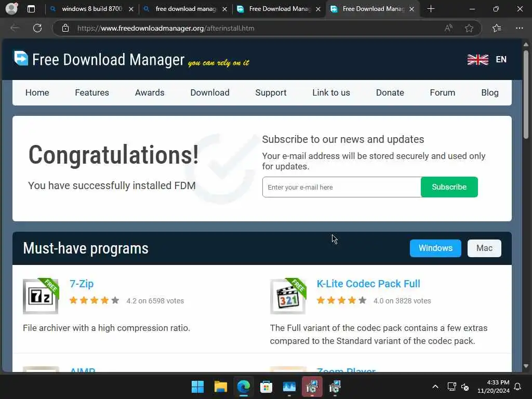Open the Features menu item
Screen dimensions: 532x399
[x=92, y=92]
